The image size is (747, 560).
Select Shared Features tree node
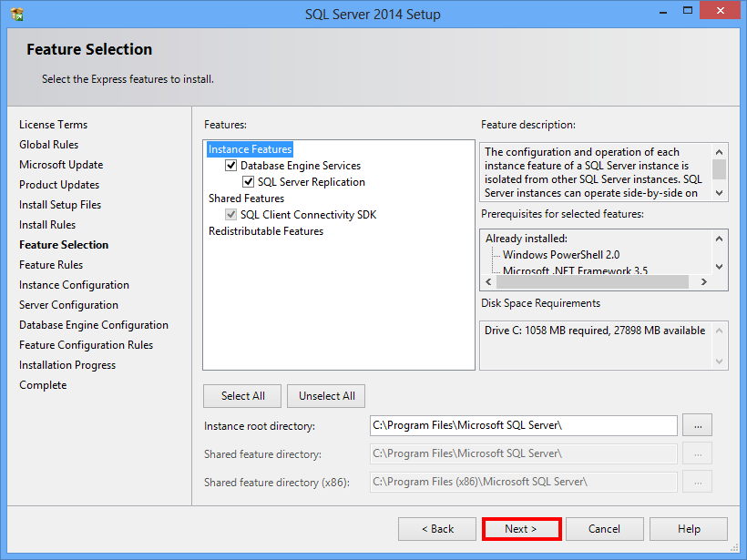coord(246,199)
